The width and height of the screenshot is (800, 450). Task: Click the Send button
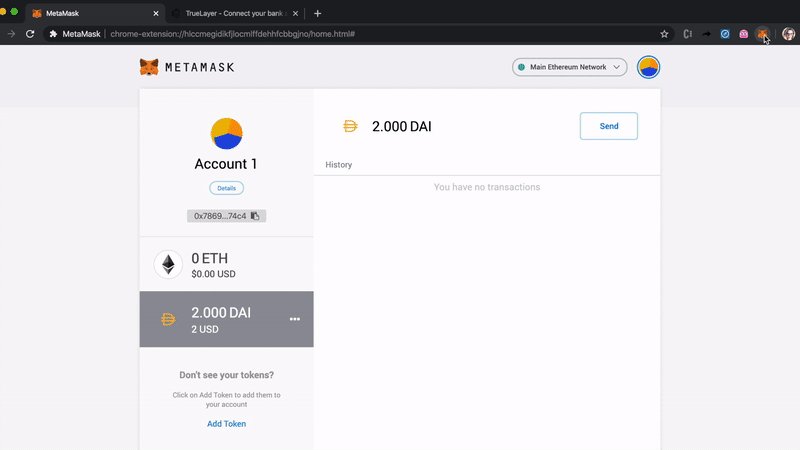609,126
